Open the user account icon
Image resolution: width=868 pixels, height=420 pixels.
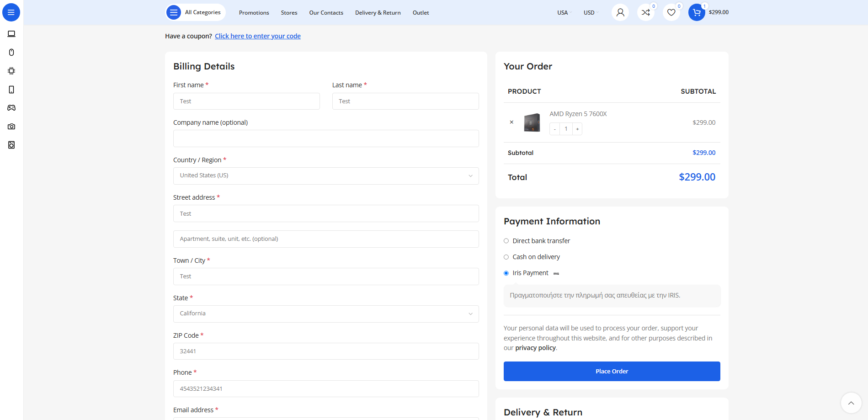pos(620,12)
